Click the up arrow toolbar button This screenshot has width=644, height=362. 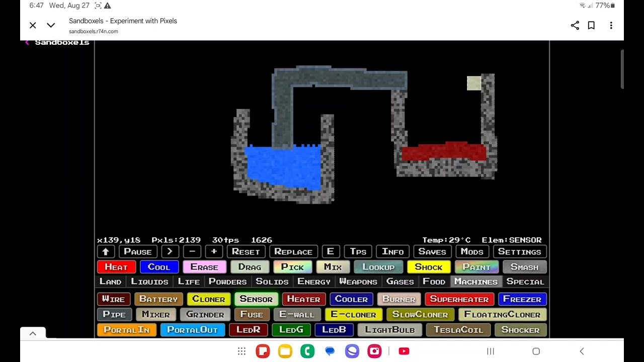click(106, 252)
